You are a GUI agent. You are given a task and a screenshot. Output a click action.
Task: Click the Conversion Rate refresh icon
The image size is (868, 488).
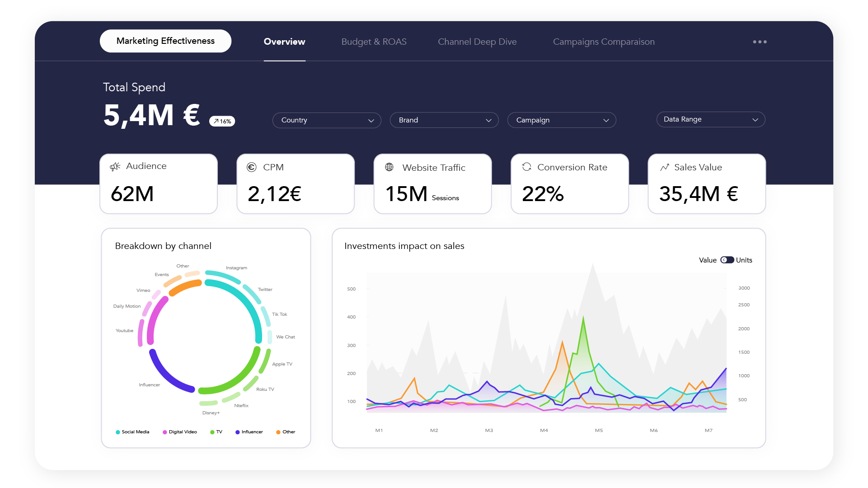pyautogui.click(x=526, y=167)
